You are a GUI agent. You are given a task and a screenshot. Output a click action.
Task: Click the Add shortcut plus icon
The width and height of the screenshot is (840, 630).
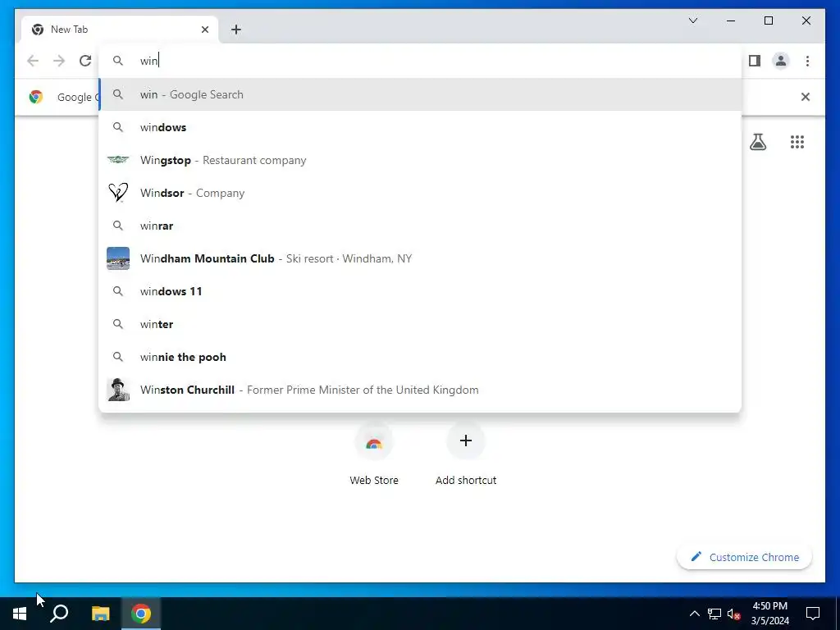pos(466,441)
